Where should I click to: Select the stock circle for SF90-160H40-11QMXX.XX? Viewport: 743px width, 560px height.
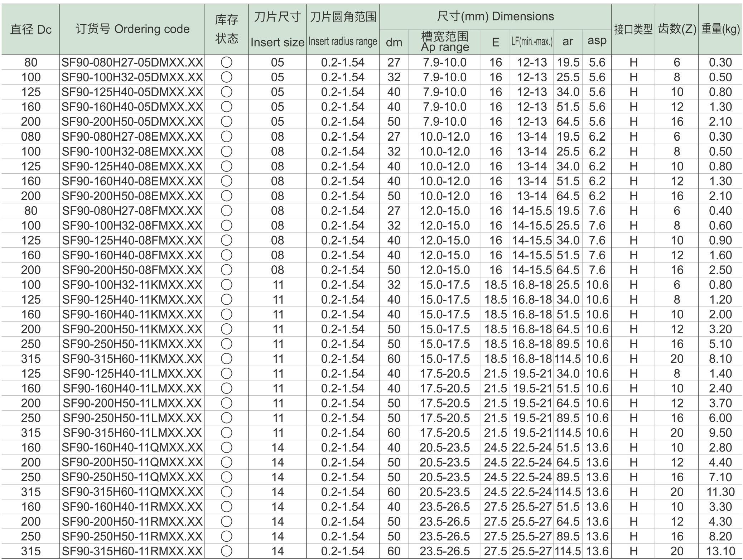[226, 448]
